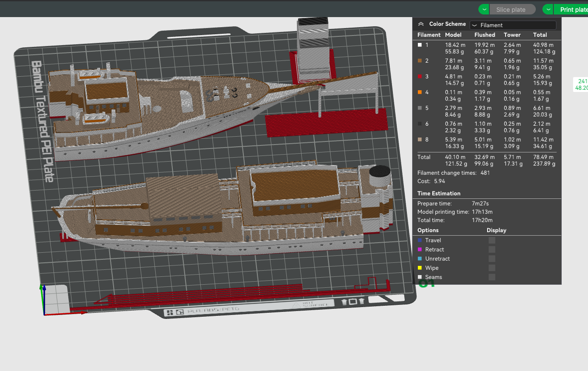The image size is (588, 371).
Task: Click the Prepare time value 7m27s
Action: click(x=480, y=204)
